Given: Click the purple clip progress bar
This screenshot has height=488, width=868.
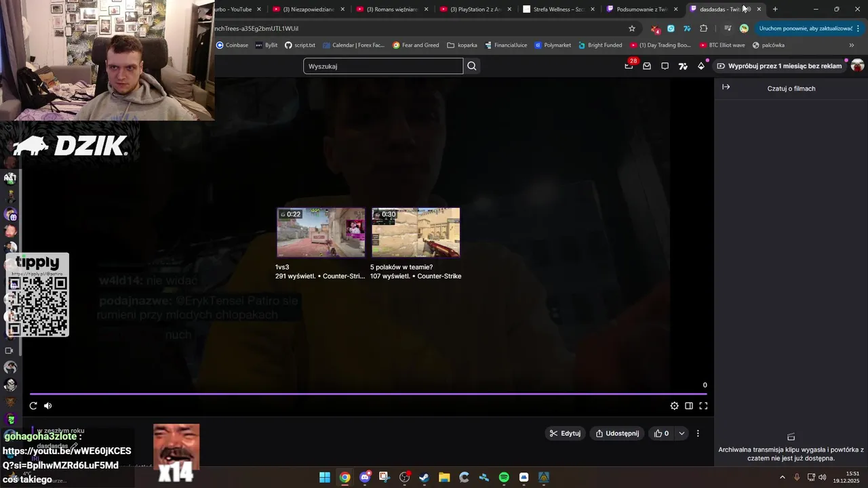Looking at the screenshot, I should click(369, 393).
